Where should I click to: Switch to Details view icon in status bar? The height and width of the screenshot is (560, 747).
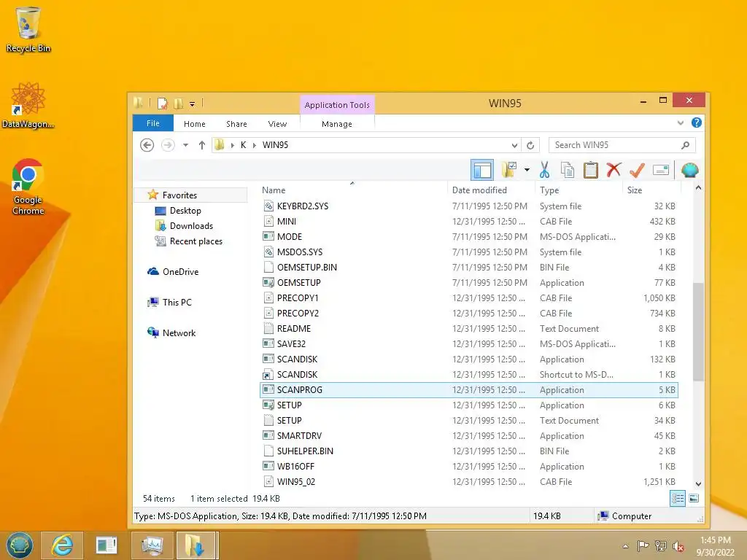(678, 499)
